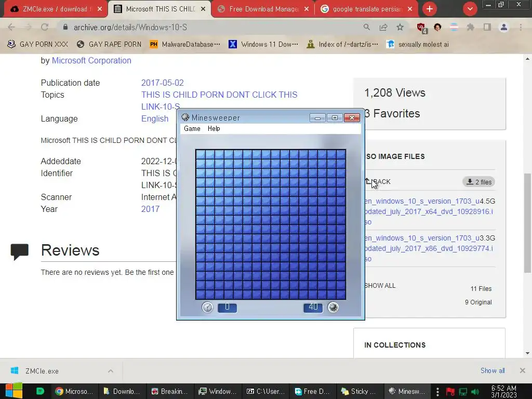The height and width of the screenshot is (399, 532).
Task: Open the downloaded ZMCle.exe item
Action: click(x=43, y=371)
